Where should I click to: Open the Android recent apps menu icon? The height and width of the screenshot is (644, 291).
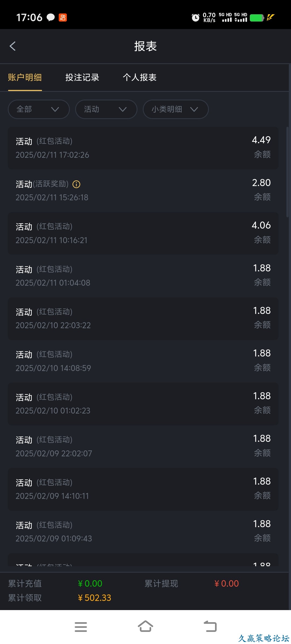tap(81, 627)
